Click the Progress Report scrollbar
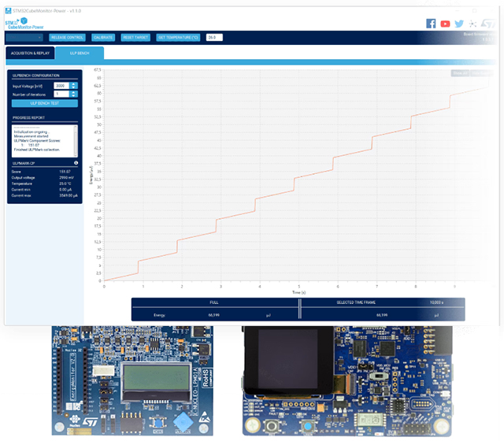Image resolution: width=504 pixels, height=441 pixels. point(76,140)
